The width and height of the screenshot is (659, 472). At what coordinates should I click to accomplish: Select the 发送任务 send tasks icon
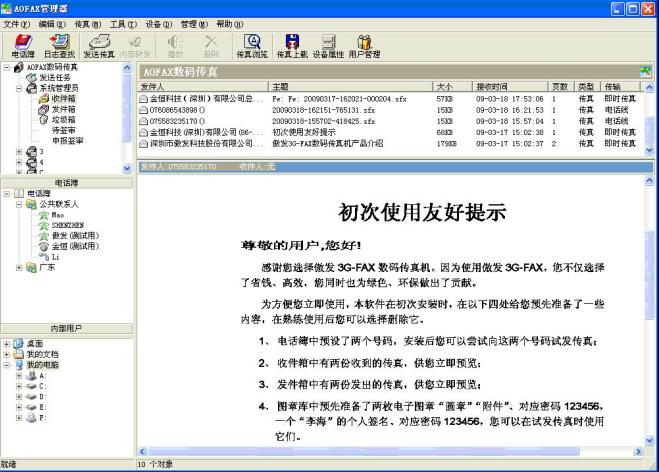[x=32, y=78]
